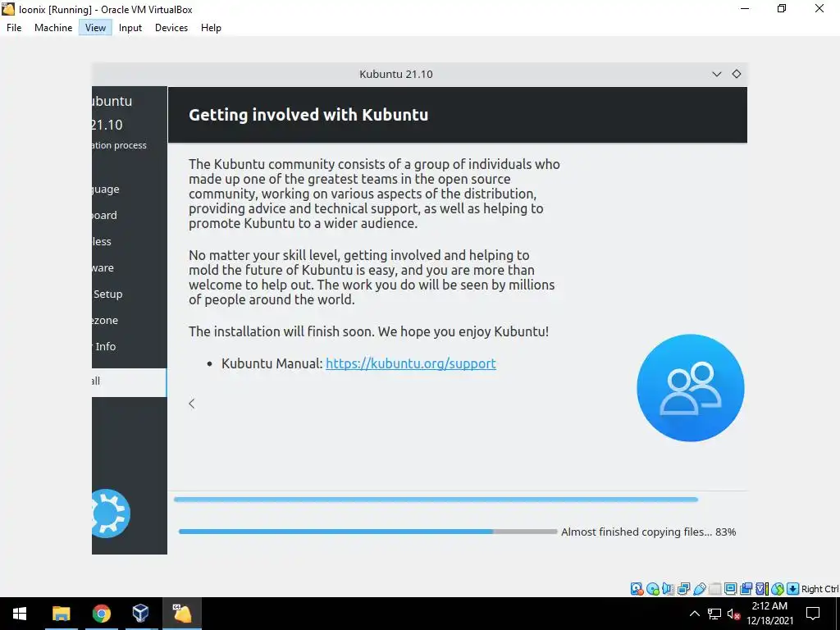Click the Kubuntu 21.10 window title
840x630 pixels.
coord(396,74)
